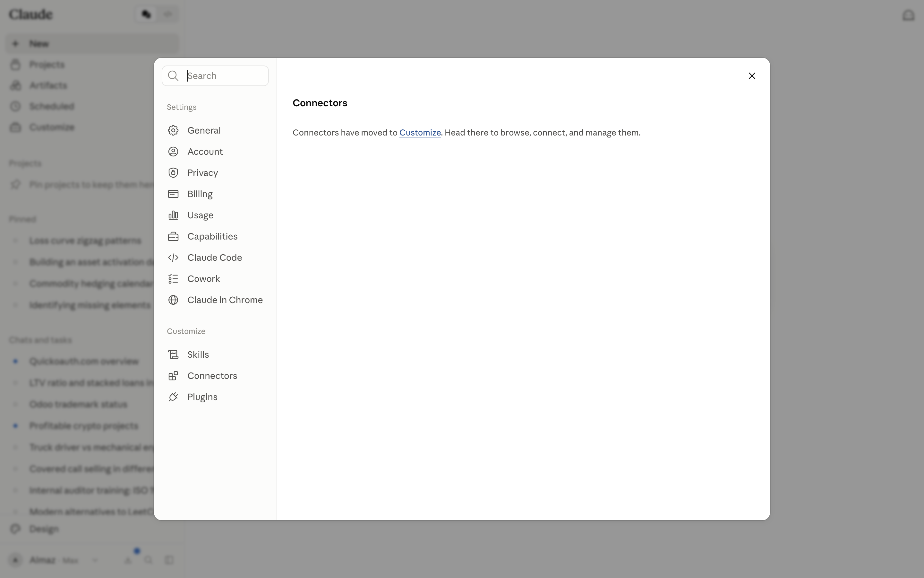Screen dimensions: 924x578
Task: Open Artifacts in the background sidebar
Action: point(92,85)
